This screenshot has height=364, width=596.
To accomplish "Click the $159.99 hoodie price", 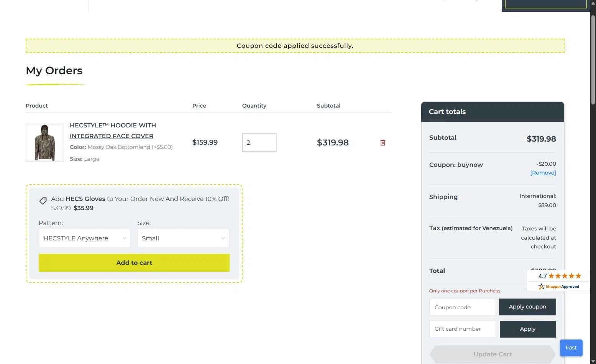I will pos(205,142).
